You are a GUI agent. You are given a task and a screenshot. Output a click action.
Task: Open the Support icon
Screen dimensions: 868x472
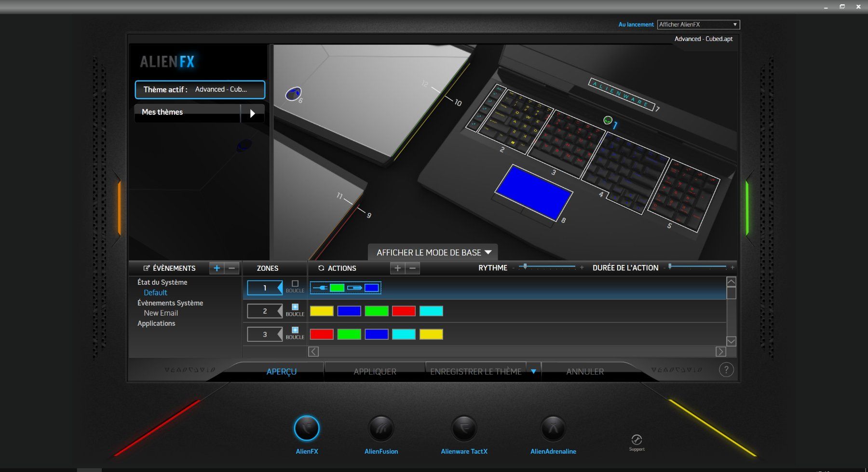(637, 440)
